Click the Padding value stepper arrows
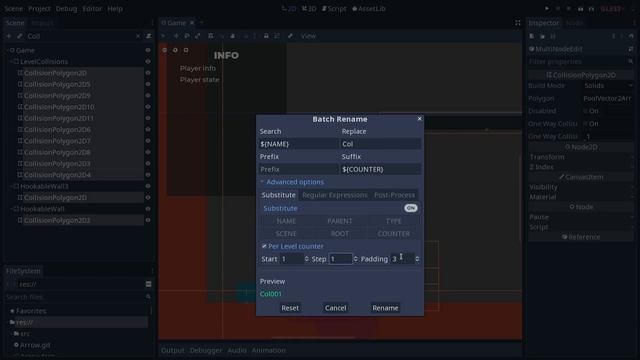Viewport: 640px width, 360px height. pos(417,259)
